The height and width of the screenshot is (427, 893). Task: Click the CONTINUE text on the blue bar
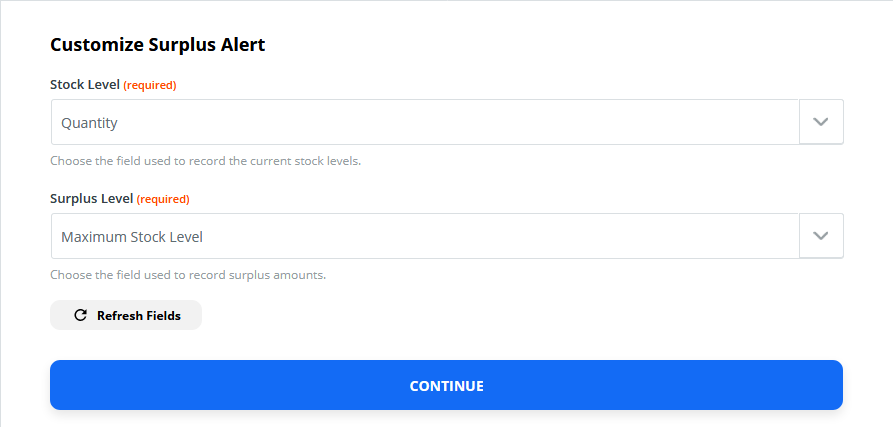pyautogui.click(x=446, y=386)
